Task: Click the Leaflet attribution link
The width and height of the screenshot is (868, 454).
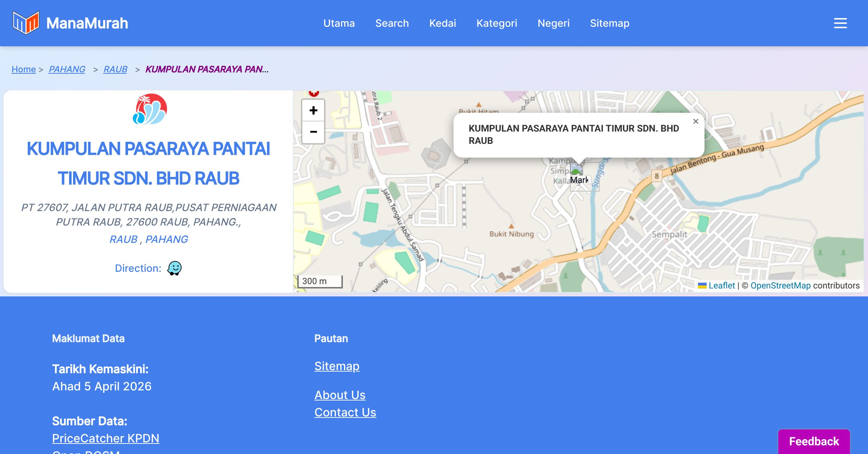Action: (x=721, y=286)
